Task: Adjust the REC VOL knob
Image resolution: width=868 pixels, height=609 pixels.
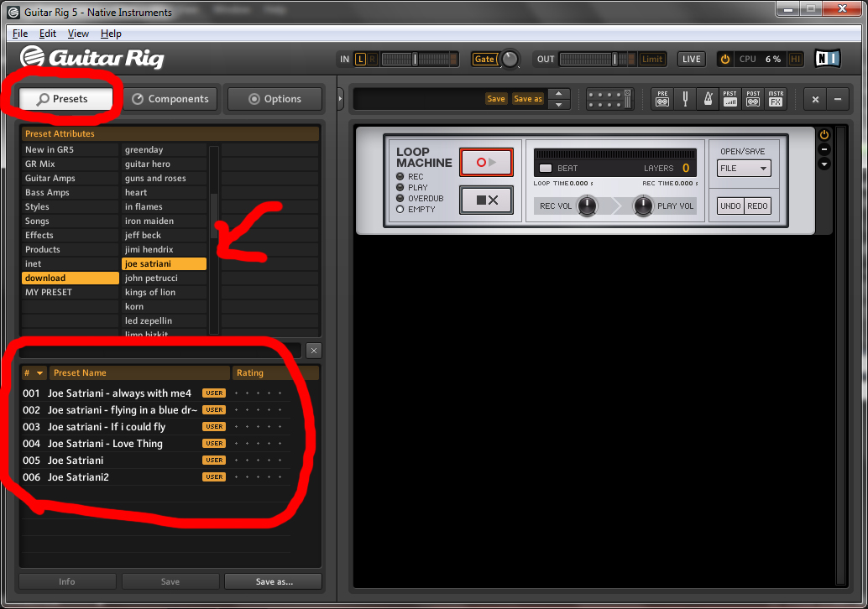Action: click(x=587, y=206)
